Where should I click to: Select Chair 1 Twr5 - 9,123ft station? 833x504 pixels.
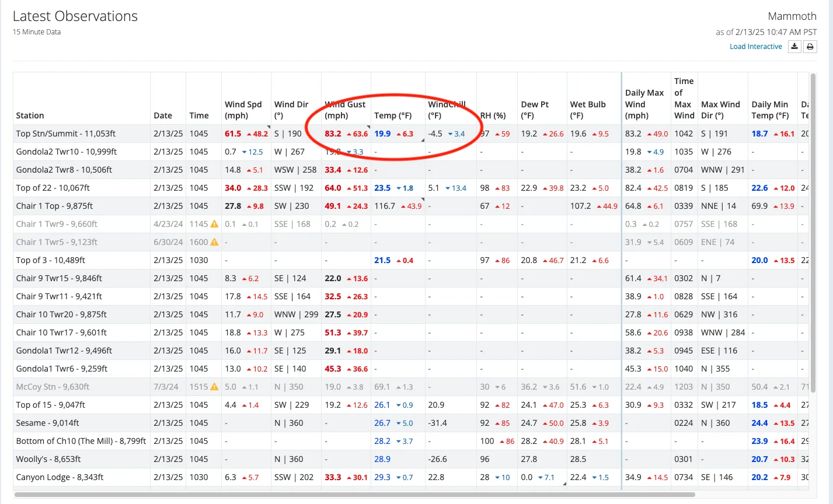pyautogui.click(x=57, y=242)
